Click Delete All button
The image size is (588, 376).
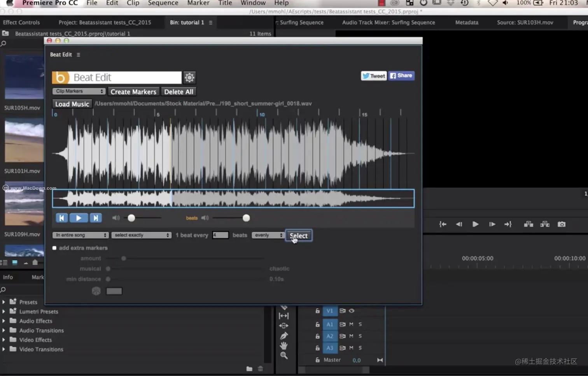178,92
